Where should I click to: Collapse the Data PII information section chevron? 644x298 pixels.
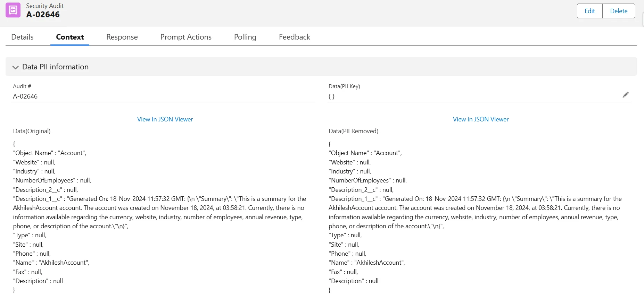click(15, 67)
